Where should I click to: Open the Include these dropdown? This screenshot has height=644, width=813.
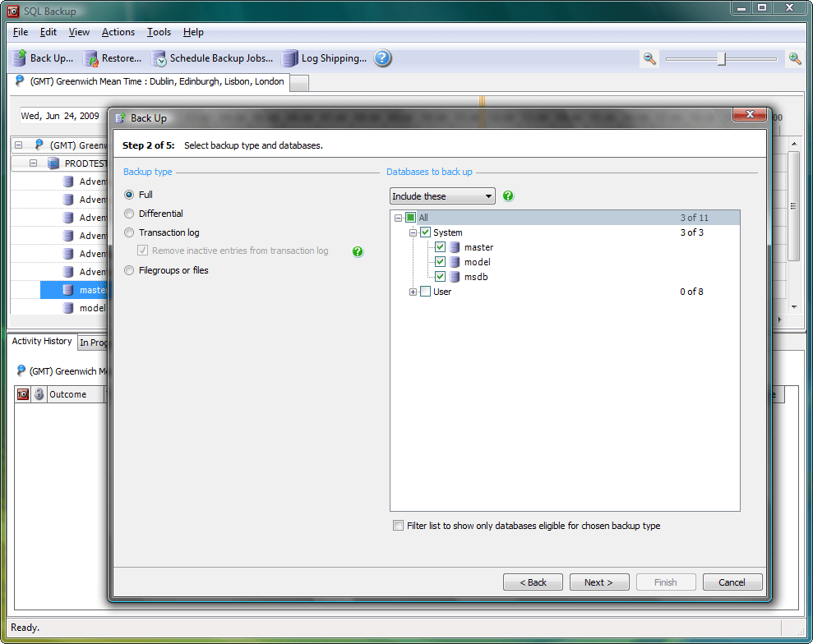pos(489,195)
